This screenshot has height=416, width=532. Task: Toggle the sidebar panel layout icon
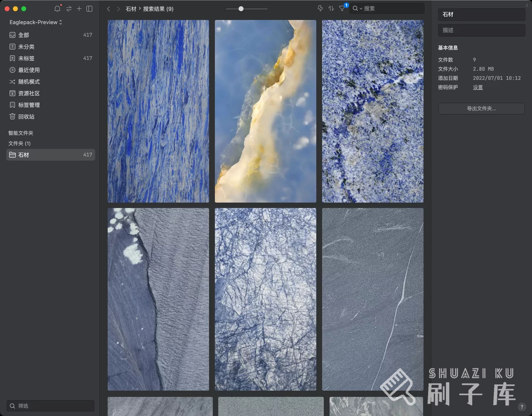pos(89,9)
